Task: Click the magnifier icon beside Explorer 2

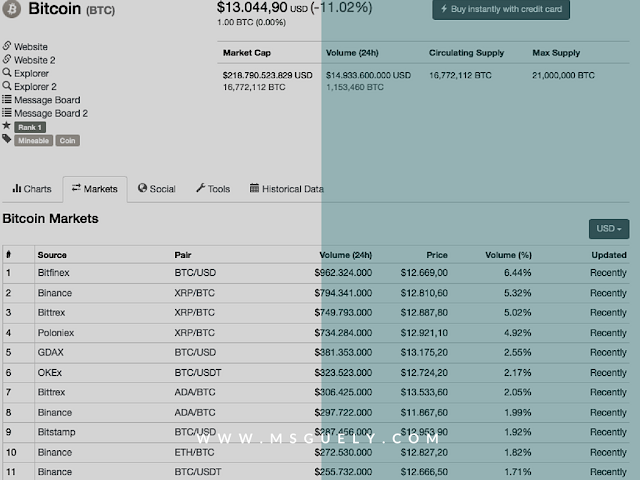Action: coord(7,86)
